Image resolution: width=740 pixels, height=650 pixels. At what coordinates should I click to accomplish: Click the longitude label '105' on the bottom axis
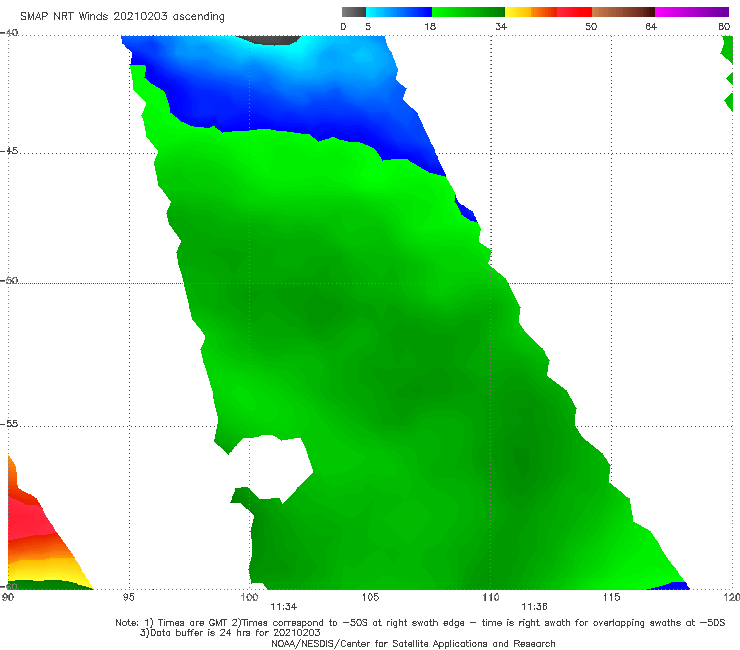tap(370, 597)
